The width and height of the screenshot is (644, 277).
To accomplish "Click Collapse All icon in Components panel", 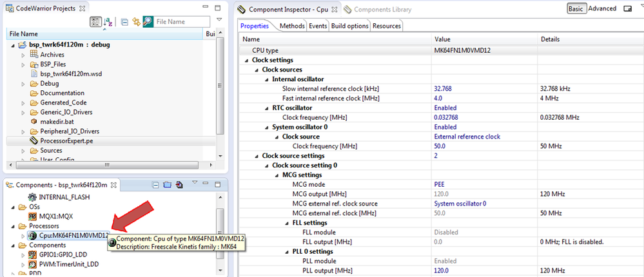I will click(155, 185).
